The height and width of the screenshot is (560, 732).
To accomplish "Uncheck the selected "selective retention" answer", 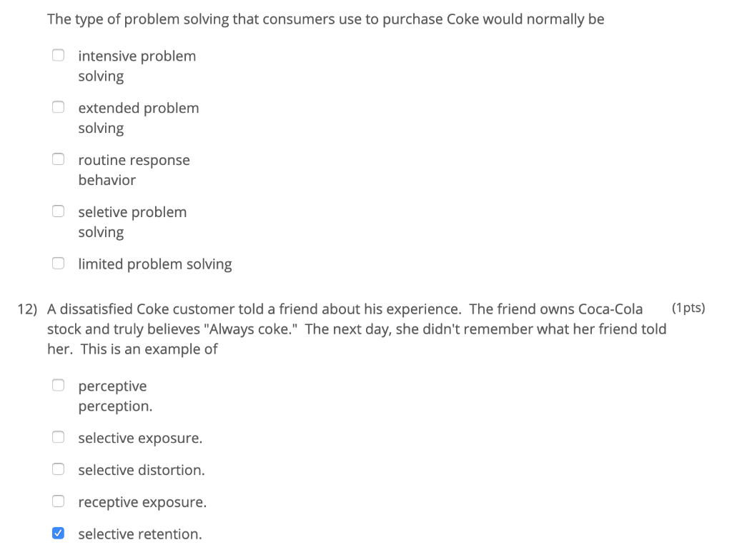I will (58, 532).
